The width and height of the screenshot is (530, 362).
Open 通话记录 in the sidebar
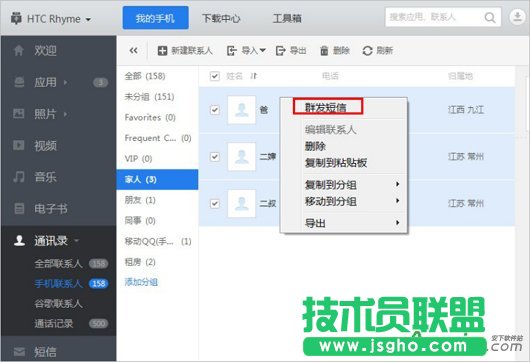[x=54, y=323]
